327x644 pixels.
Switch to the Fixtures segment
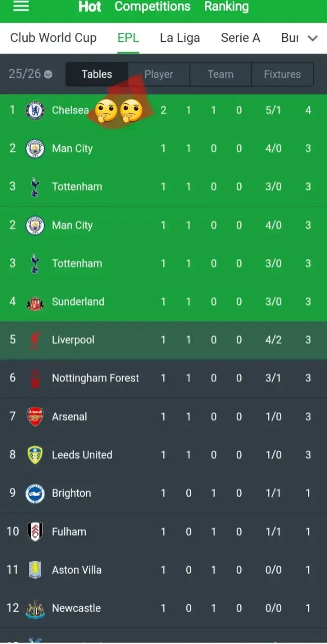tap(282, 74)
